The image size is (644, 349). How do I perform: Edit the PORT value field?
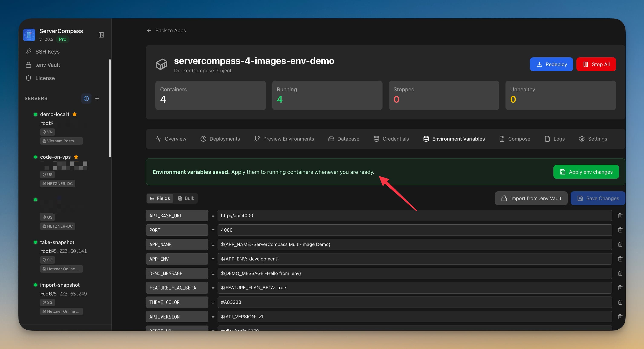[x=414, y=230]
